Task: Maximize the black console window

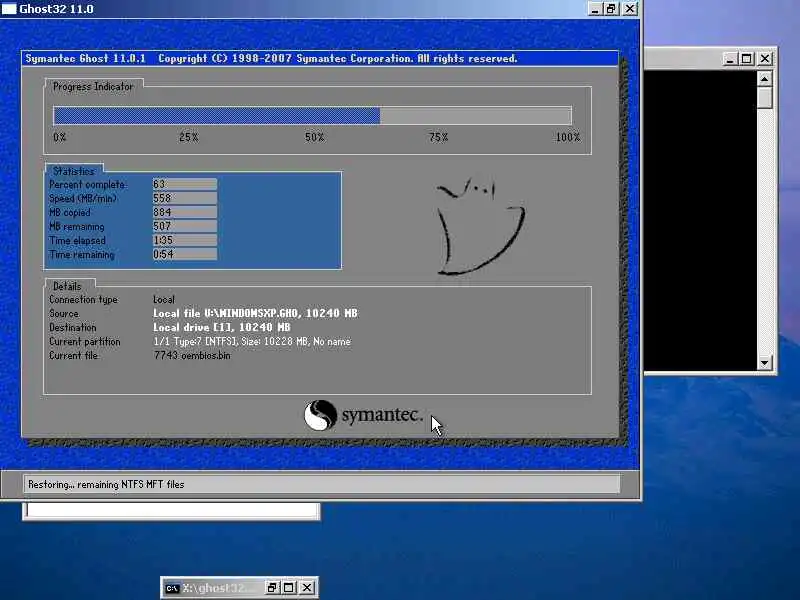Action: [747, 59]
